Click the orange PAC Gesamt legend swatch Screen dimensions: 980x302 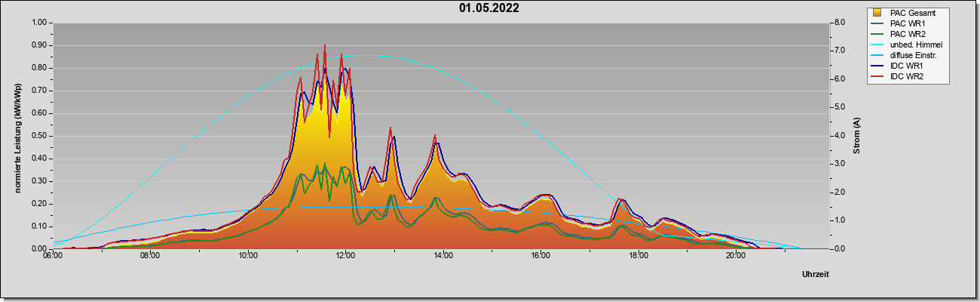[878, 13]
